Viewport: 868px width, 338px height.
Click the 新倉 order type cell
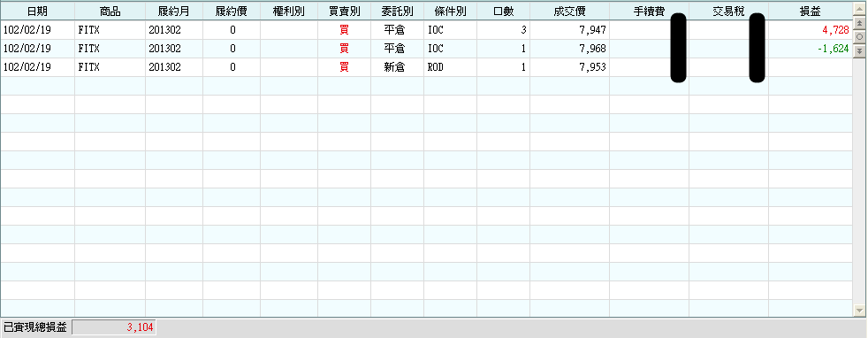(397, 67)
